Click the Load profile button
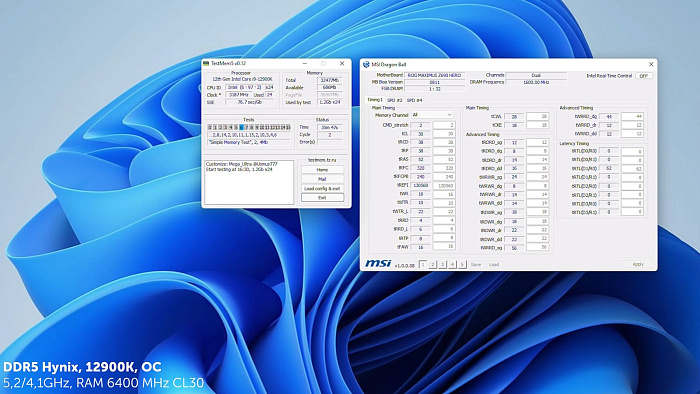Screen dimensions: 700x394 (x=494, y=265)
